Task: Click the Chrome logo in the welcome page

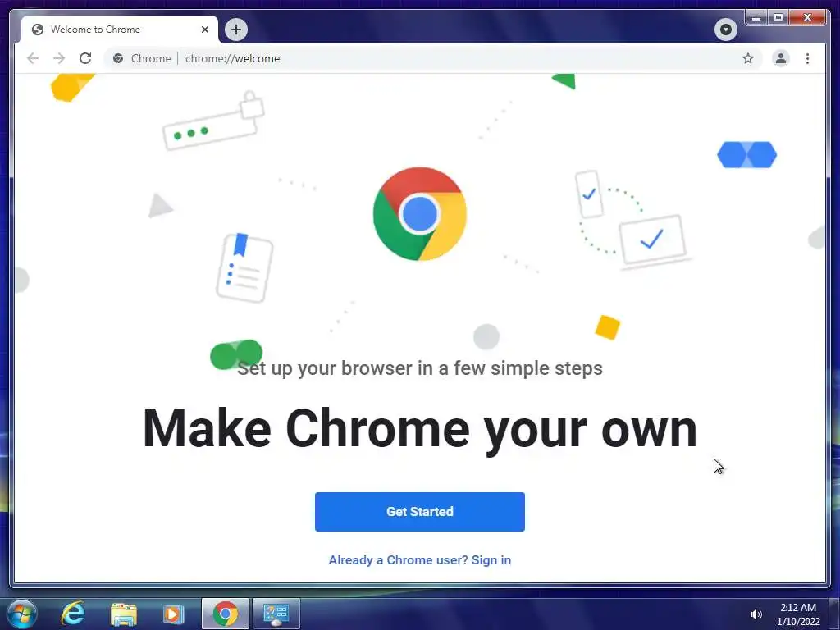Action: (419, 214)
